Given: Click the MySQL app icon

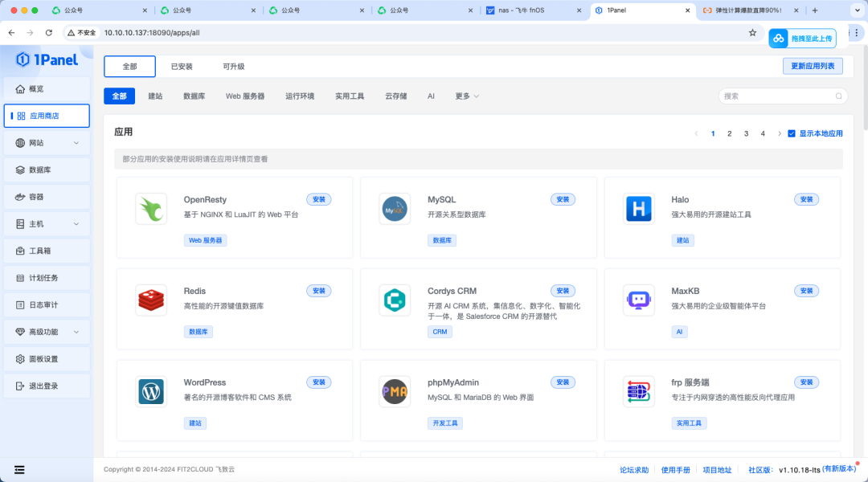Looking at the screenshot, I should point(395,209).
